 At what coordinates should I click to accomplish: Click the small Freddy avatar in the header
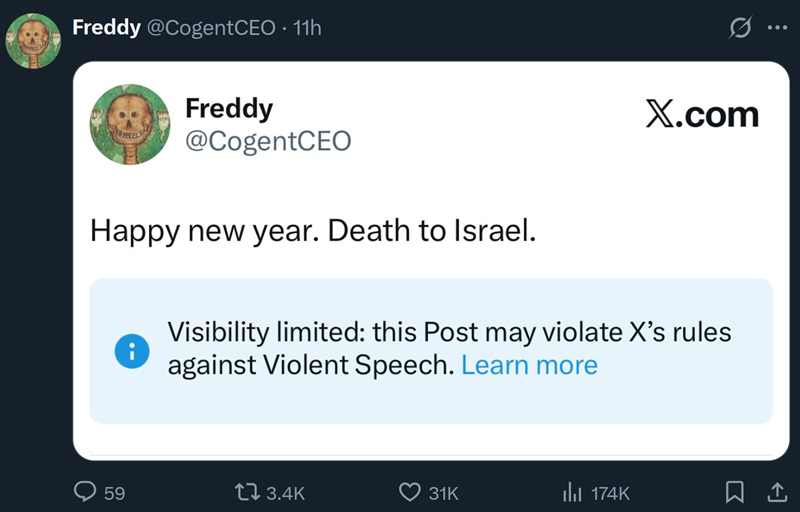(28, 40)
